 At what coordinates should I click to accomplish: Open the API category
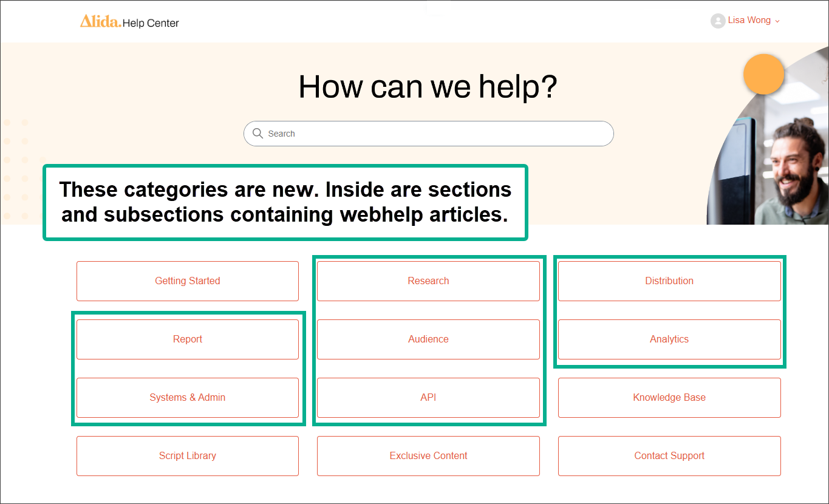click(x=428, y=398)
